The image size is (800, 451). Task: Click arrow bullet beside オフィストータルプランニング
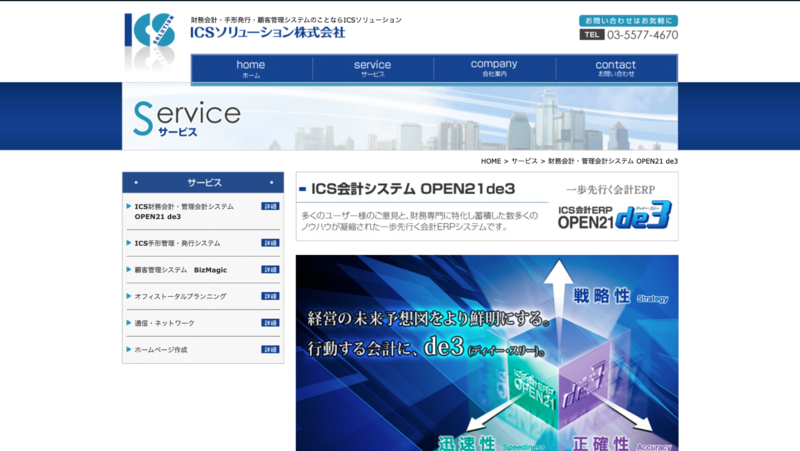[x=129, y=296]
